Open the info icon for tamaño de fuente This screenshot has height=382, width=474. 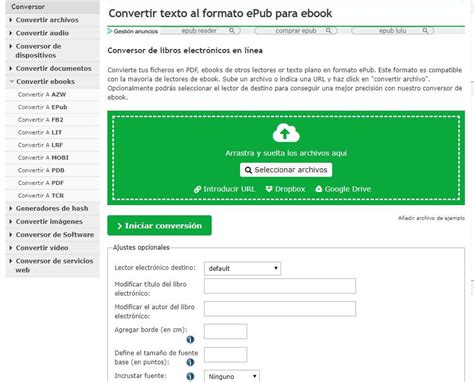click(x=190, y=362)
